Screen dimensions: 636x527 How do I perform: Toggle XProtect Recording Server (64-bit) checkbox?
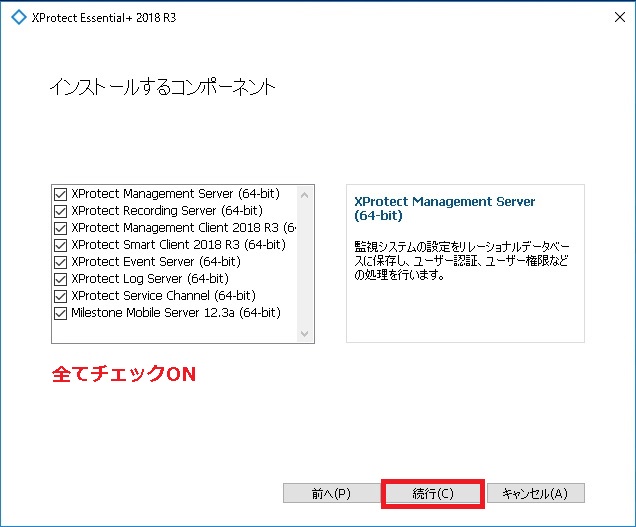pos(60,211)
